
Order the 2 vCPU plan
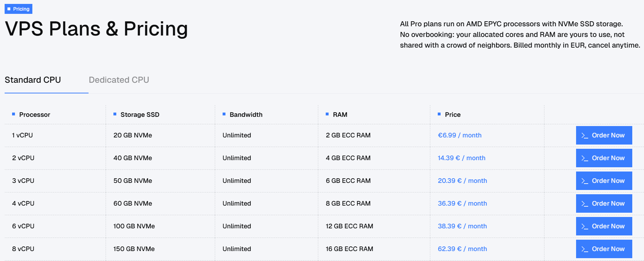pos(604,158)
